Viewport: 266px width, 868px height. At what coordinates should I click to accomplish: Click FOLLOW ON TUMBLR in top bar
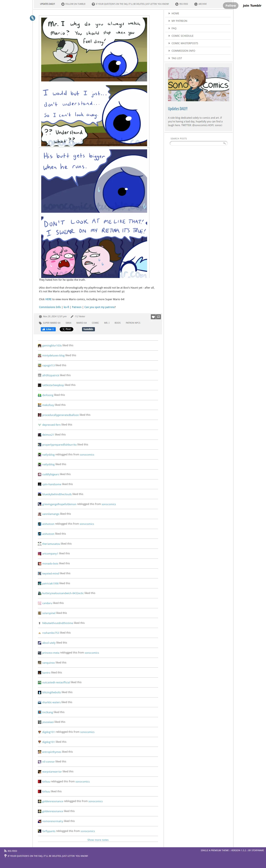(75, 4)
